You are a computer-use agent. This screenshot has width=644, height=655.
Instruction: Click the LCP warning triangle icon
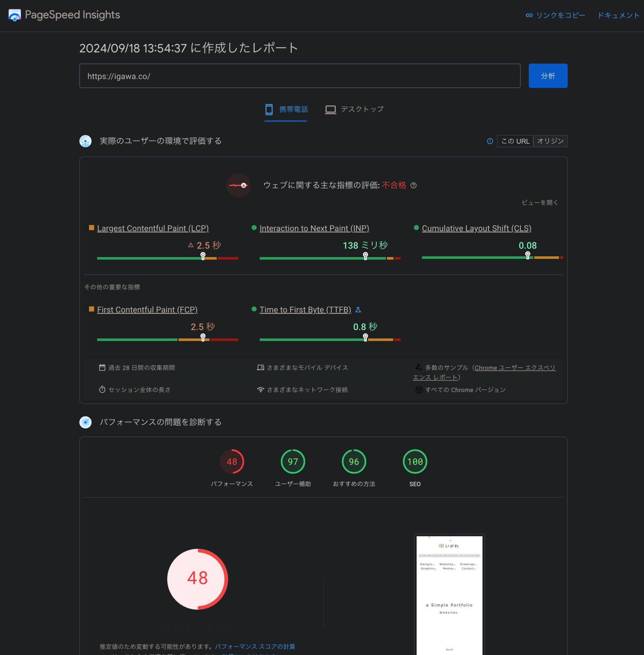(x=191, y=245)
